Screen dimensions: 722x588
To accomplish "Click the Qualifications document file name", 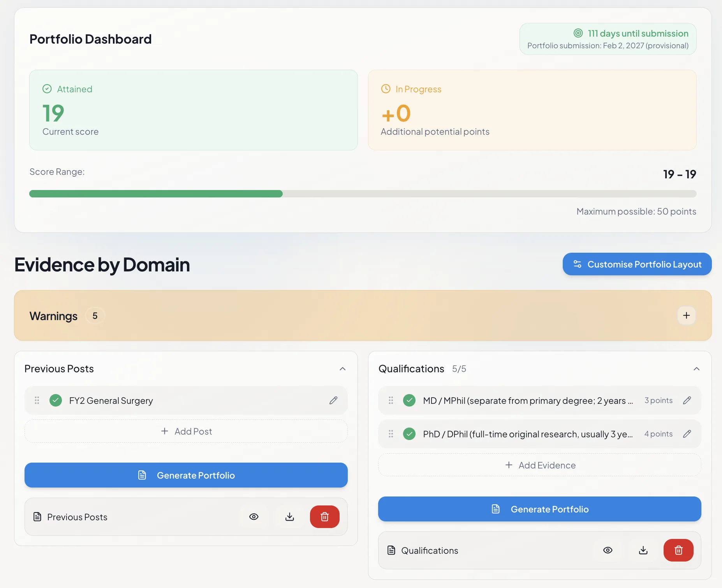I will click(430, 551).
